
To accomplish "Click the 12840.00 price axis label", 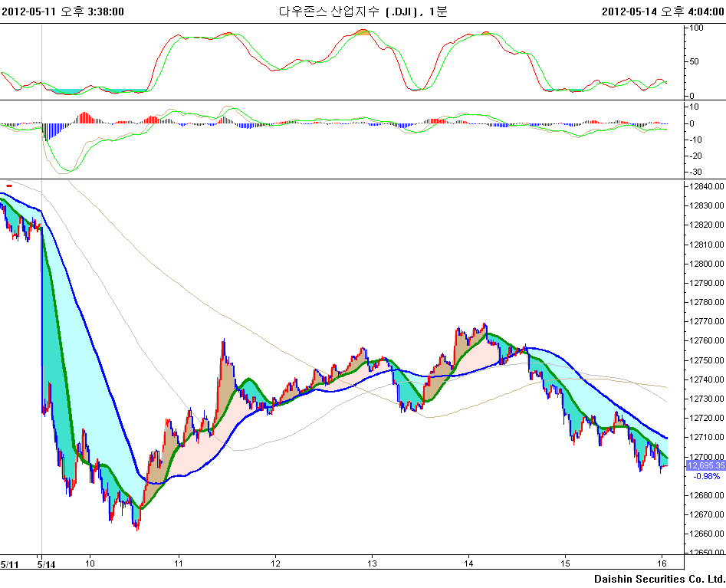I will pos(706,186).
